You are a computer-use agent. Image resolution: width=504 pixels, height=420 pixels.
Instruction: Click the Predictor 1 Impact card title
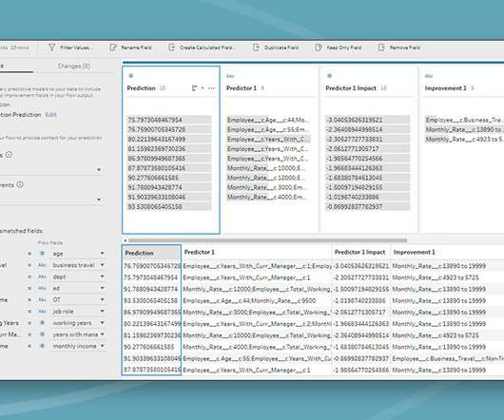351,88
